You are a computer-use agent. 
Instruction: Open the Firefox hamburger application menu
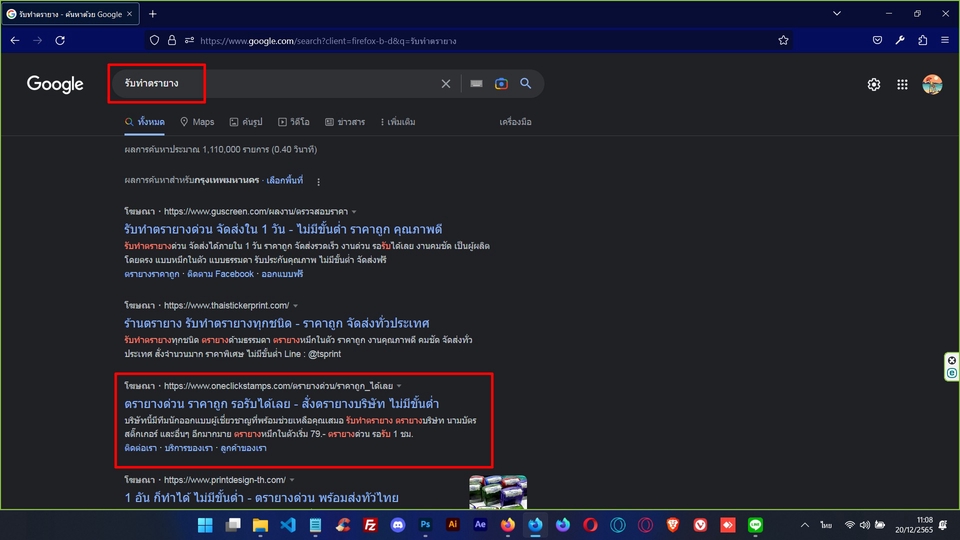coord(945,40)
